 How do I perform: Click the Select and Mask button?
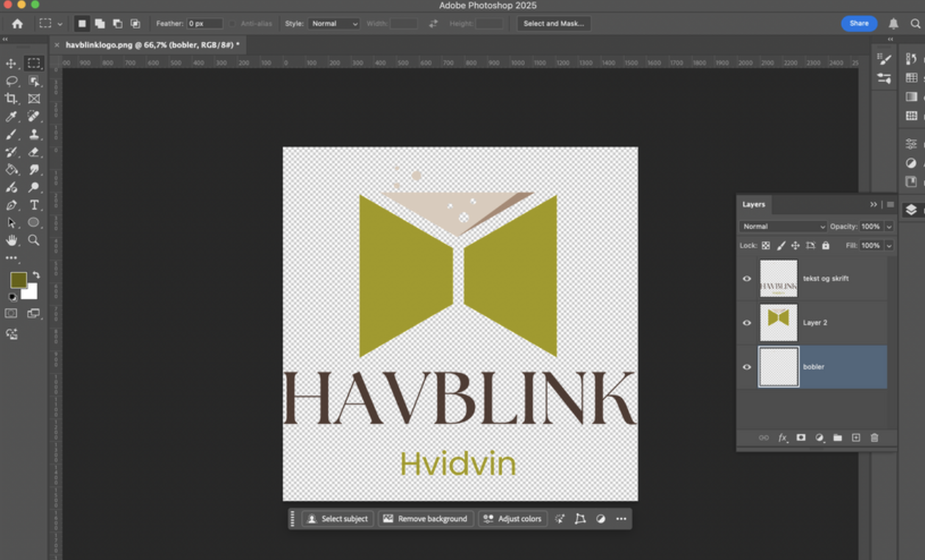[554, 24]
